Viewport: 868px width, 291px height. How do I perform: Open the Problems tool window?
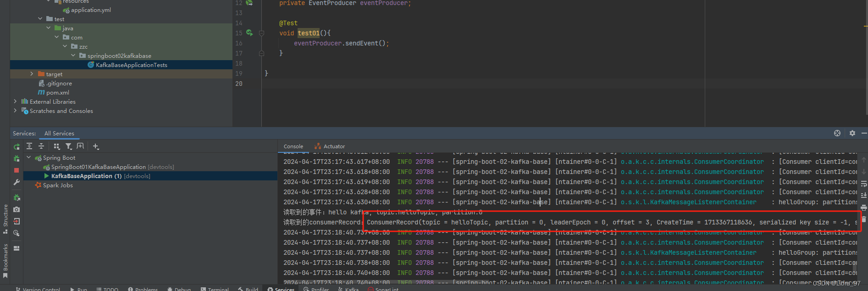click(x=143, y=289)
